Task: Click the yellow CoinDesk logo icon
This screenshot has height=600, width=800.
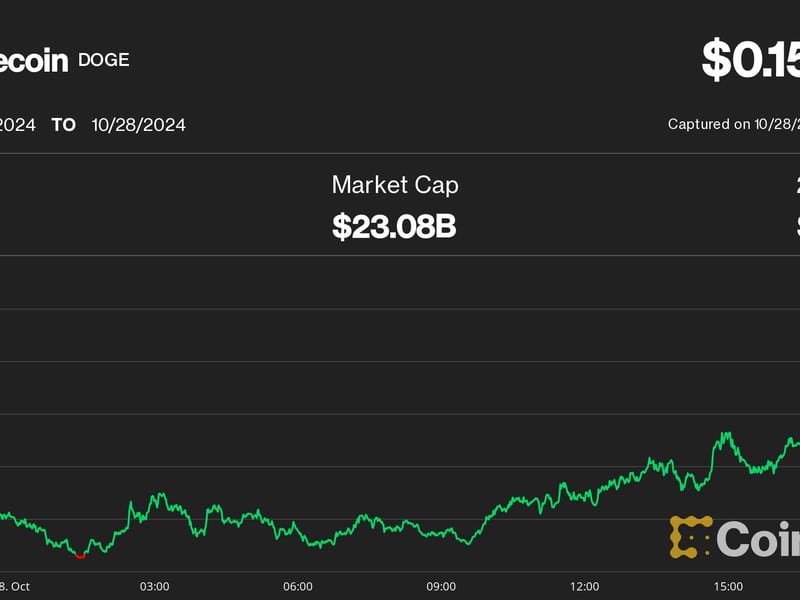Action: [690, 536]
